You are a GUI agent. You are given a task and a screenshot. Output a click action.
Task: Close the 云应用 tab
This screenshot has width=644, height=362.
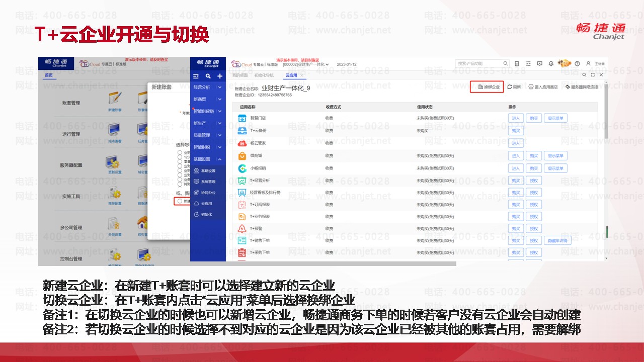(302, 75)
